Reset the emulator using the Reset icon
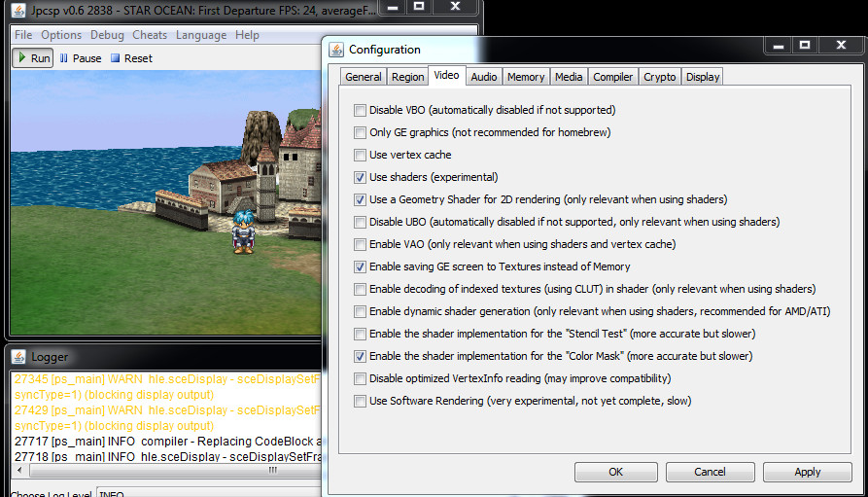 pos(115,58)
